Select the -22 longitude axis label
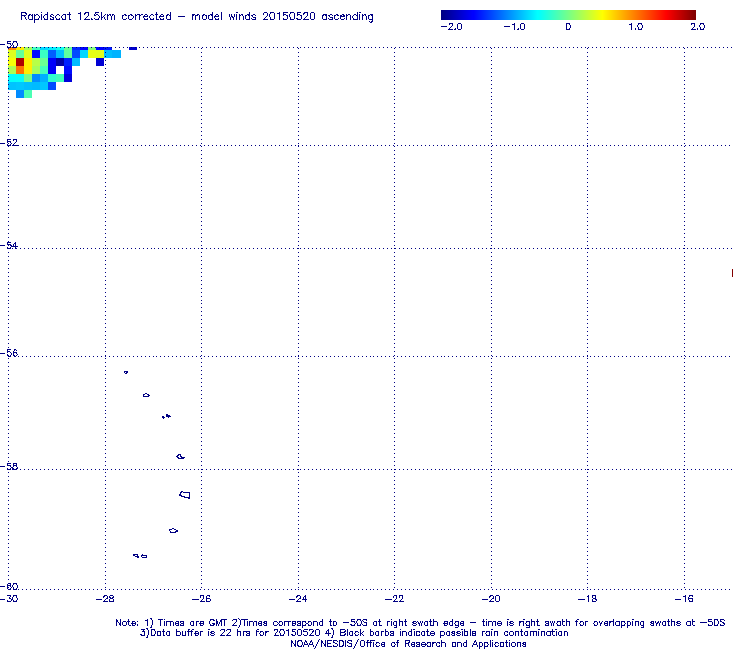This screenshot has height=650, width=740. pos(395,599)
